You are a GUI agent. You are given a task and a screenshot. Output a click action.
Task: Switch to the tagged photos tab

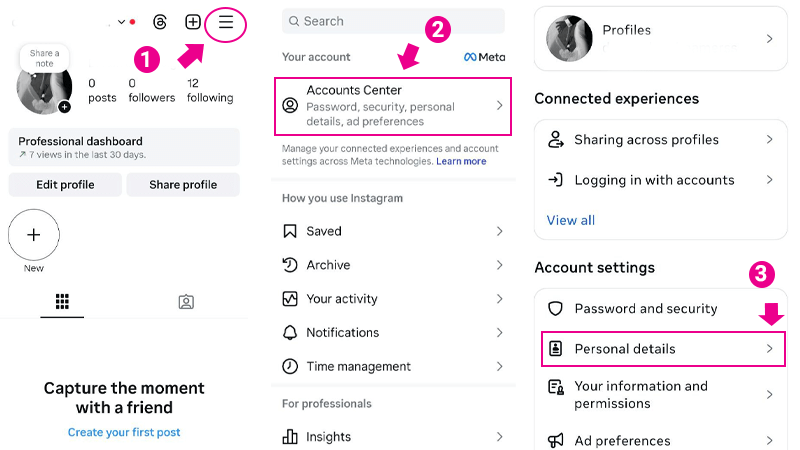(186, 302)
